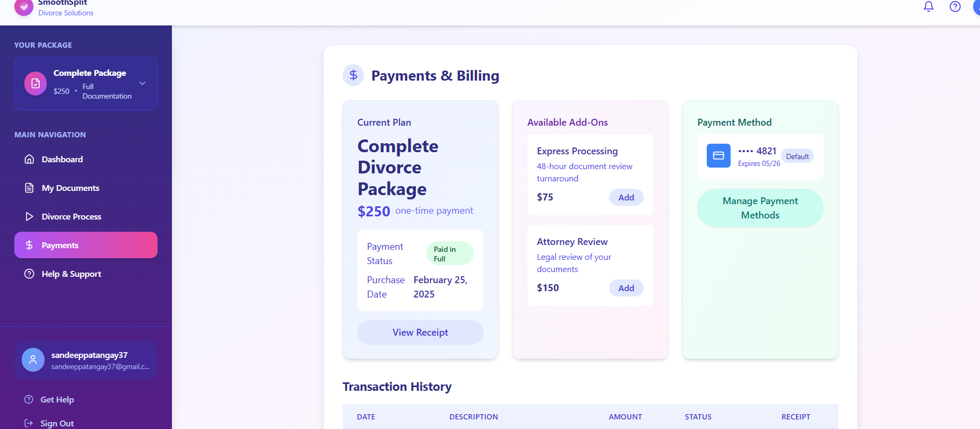Open the Dashboard navigation item

[x=62, y=159]
